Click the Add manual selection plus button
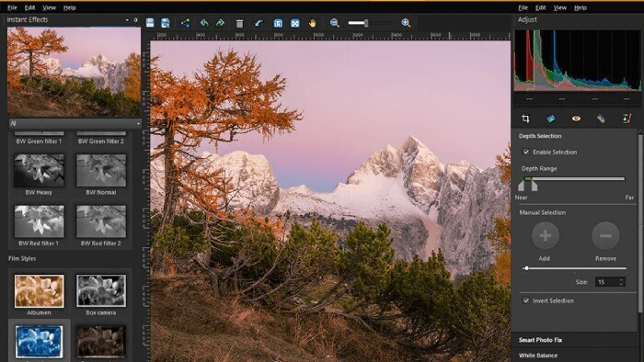This screenshot has width=644, height=362. click(x=545, y=236)
